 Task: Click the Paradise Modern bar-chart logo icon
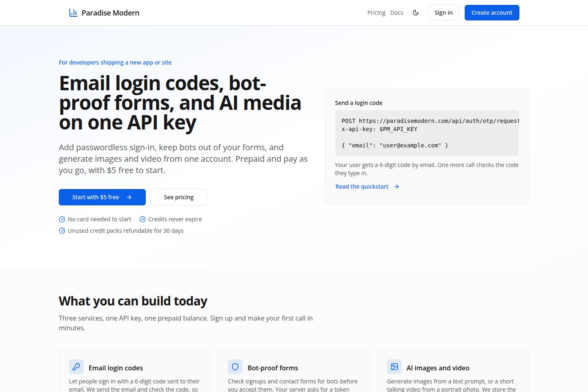point(73,13)
